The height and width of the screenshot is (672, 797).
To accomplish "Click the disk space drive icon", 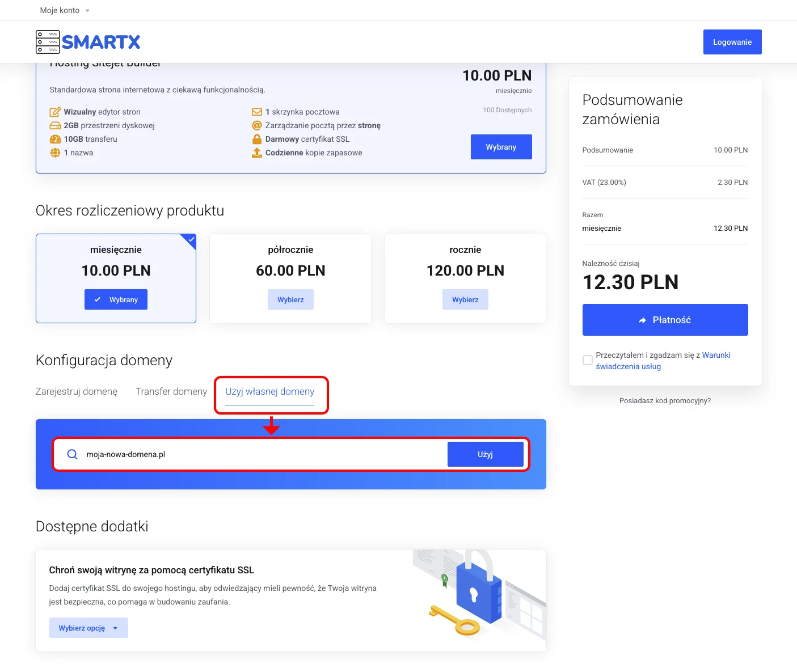I will (55, 125).
